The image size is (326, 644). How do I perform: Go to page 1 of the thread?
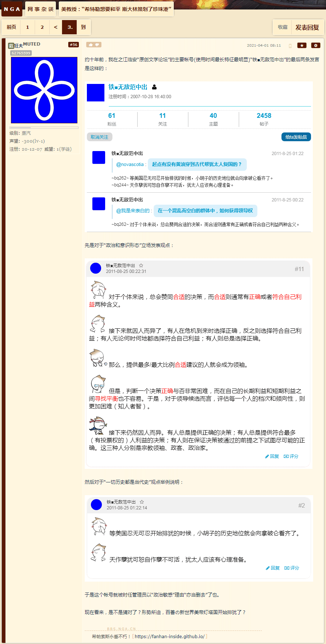point(27,27)
